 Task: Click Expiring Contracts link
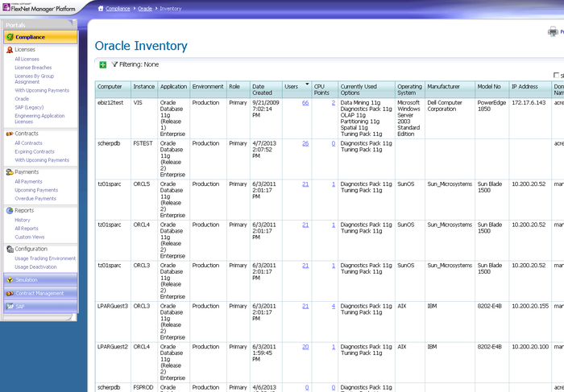click(35, 151)
